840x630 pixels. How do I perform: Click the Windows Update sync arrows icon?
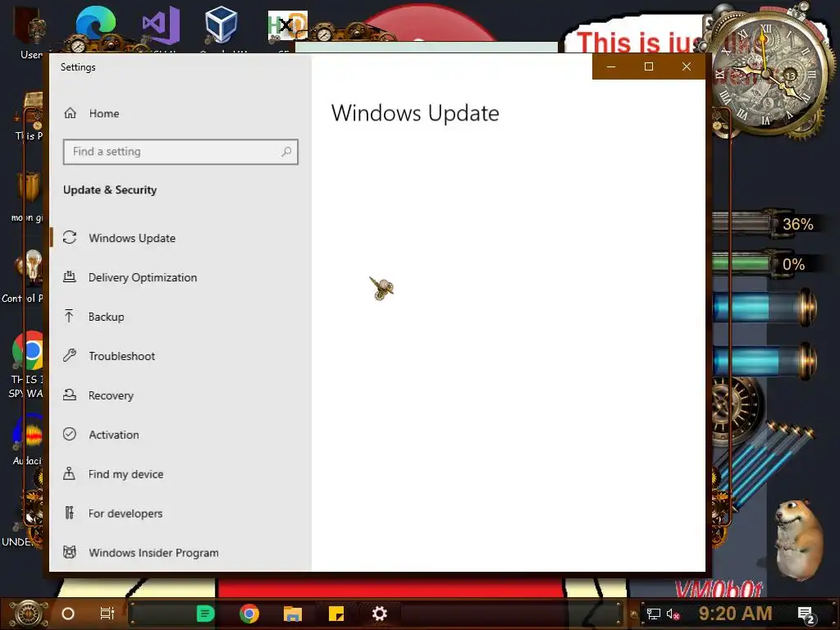pyautogui.click(x=70, y=237)
